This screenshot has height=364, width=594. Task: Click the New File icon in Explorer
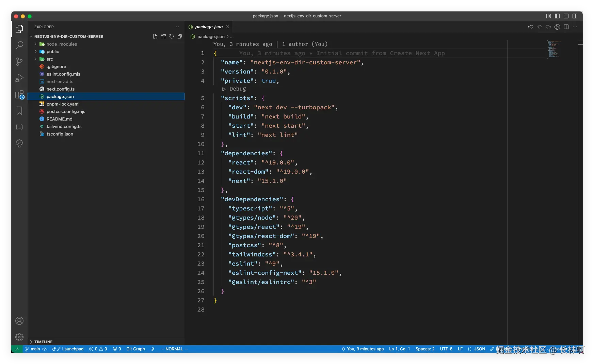(155, 36)
